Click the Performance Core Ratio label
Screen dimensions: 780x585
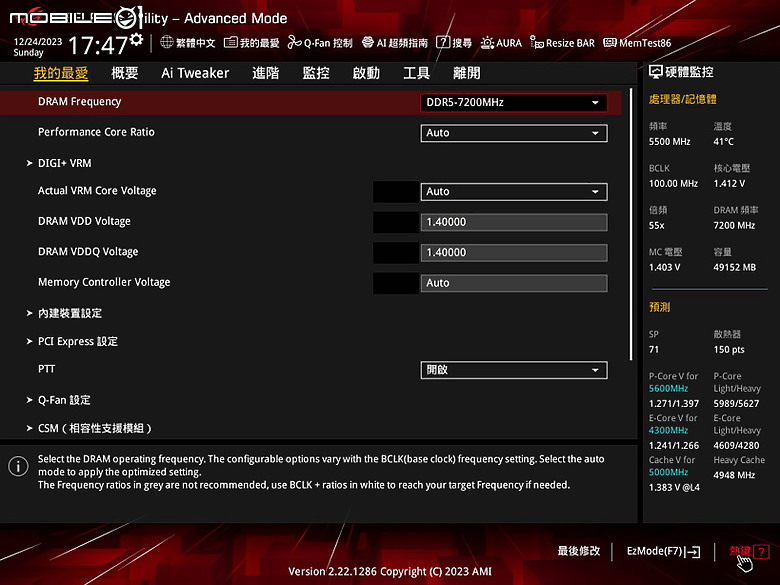click(96, 132)
